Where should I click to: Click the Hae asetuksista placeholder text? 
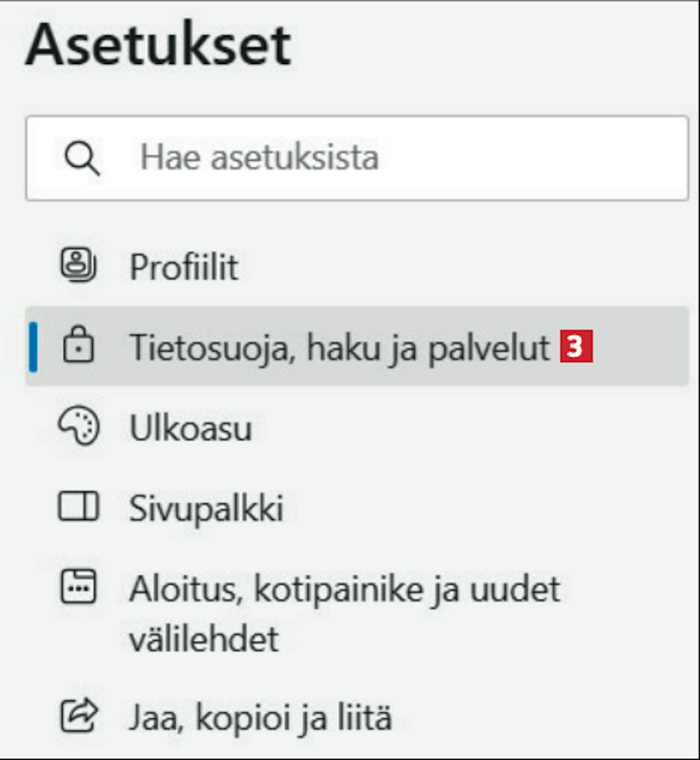[x=259, y=158]
